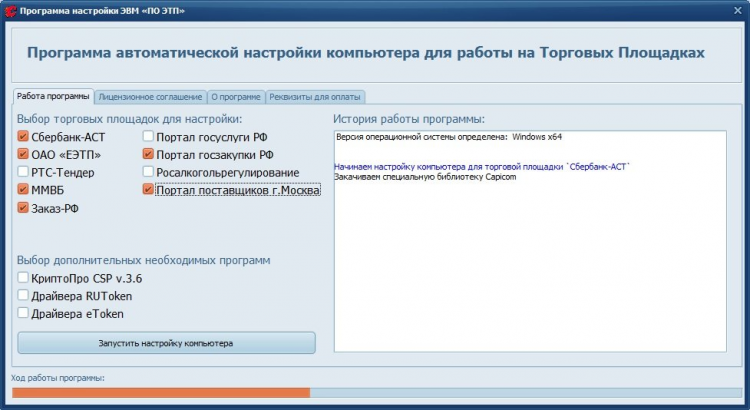
Task: Click the История работы программы heading
Action: point(409,119)
